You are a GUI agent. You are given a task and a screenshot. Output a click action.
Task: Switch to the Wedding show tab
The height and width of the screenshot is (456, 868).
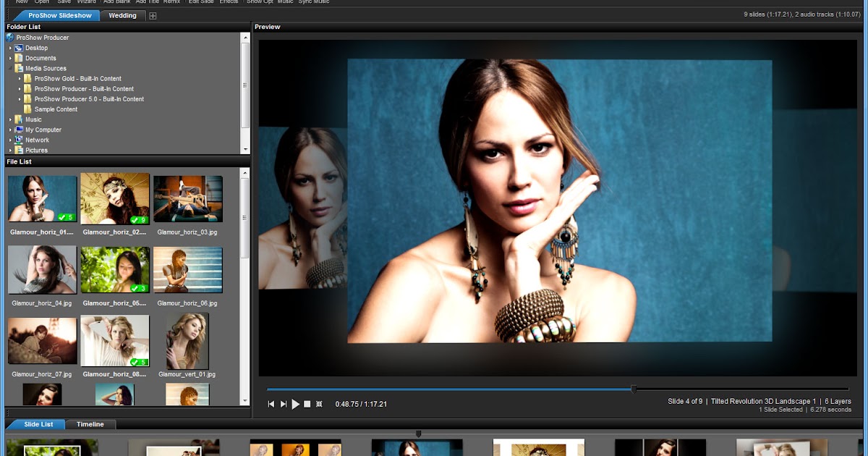coord(123,15)
